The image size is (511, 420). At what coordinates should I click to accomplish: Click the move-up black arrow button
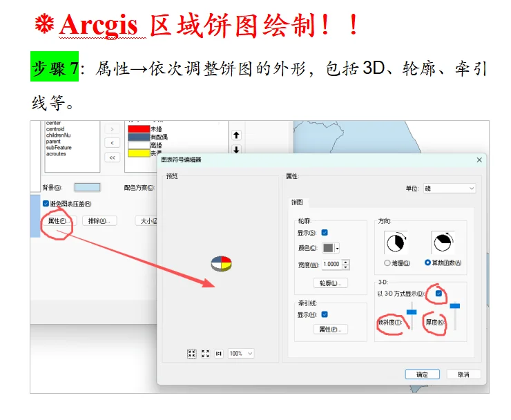coord(236,135)
